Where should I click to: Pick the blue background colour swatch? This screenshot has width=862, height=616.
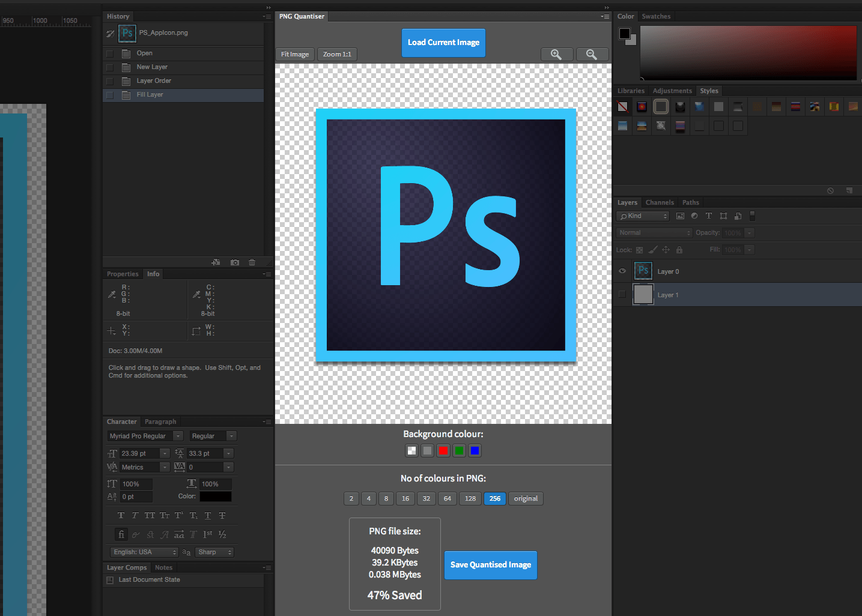click(x=475, y=450)
